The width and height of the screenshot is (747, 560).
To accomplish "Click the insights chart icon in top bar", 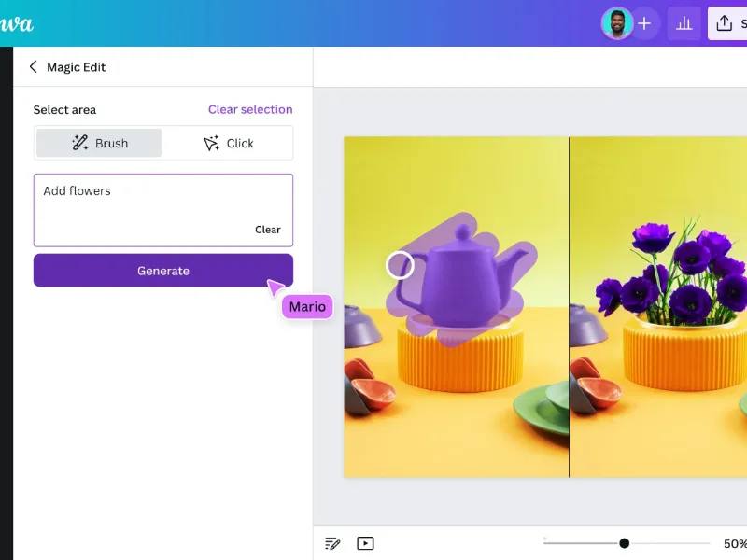I will [684, 22].
